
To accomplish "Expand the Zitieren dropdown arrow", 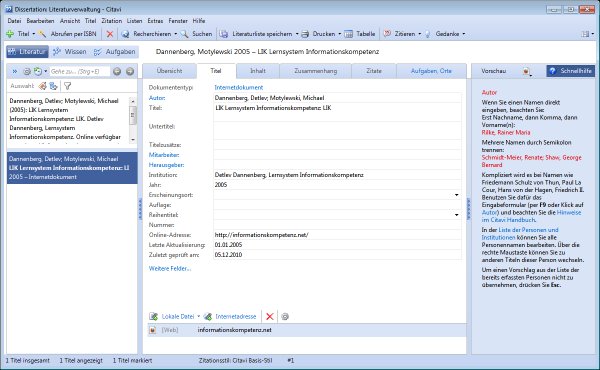I will coord(419,34).
